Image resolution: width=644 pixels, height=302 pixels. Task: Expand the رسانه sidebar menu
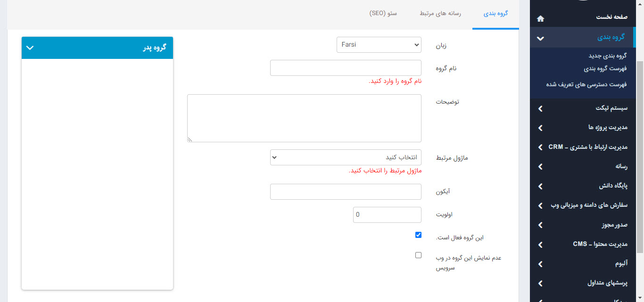pos(540,166)
